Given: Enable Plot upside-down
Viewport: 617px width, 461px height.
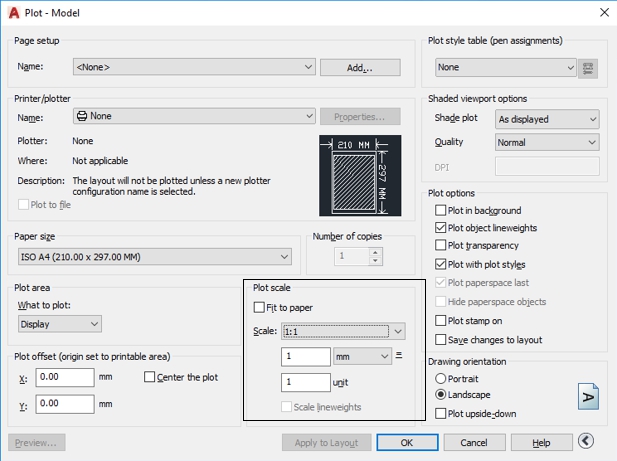Looking at the screenshot, I should 441,413.
